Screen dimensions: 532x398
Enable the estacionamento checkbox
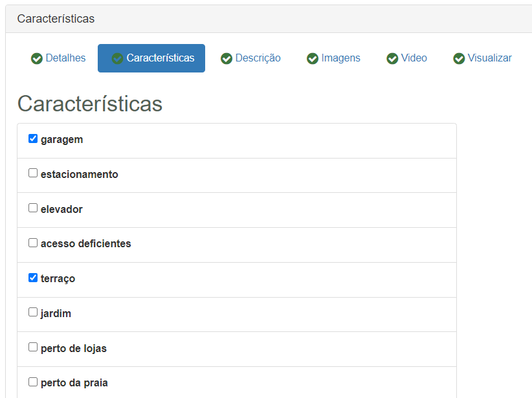pos(33,173)
